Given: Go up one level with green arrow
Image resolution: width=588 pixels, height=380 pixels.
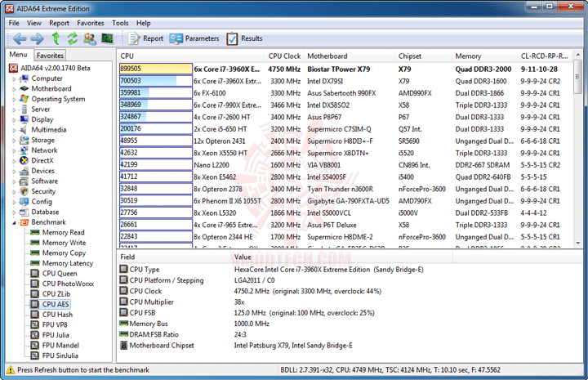Looking at the screenshot, I should (56, 38).
